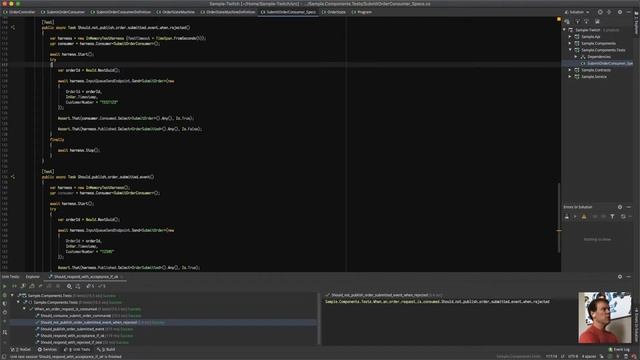Toggle third icon on unit test left sidebar
Screen dimensions: 640x360
pos(4,312)
